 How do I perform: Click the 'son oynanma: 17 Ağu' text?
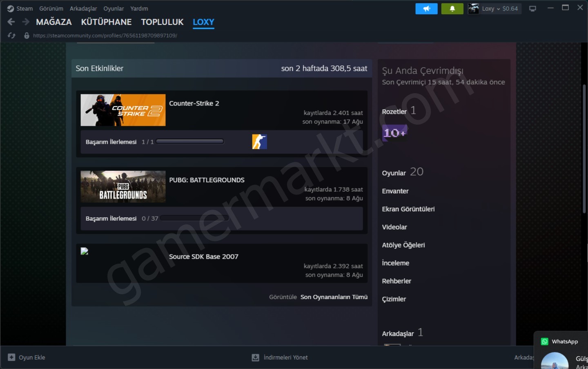[x=332, y=122]
